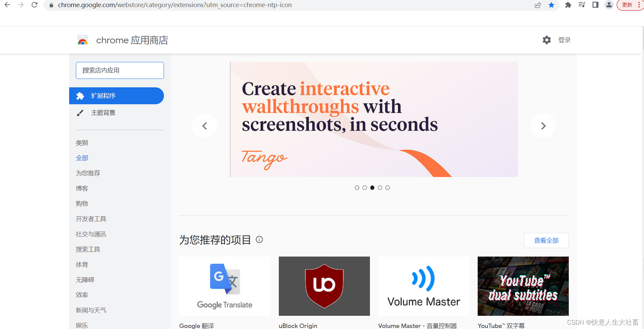
Task: Open the uBlock Origin extension card
Action: (x=324, y=286)
